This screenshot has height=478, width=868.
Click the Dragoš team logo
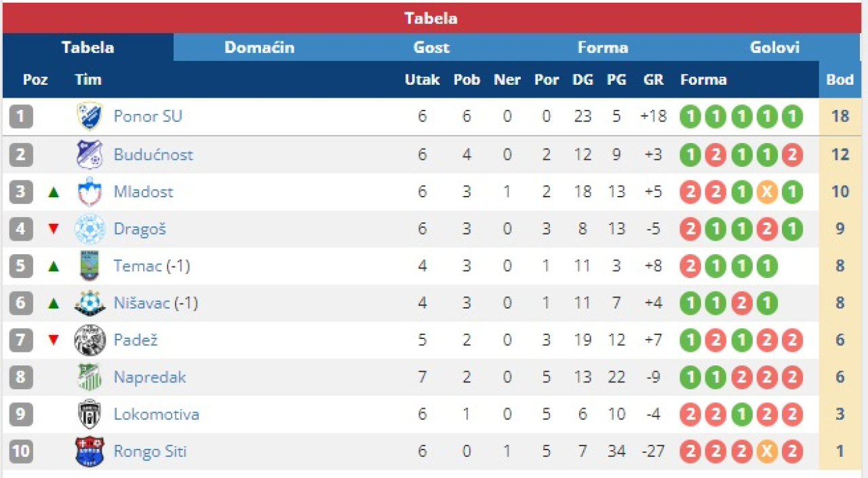tap(90, 229)
